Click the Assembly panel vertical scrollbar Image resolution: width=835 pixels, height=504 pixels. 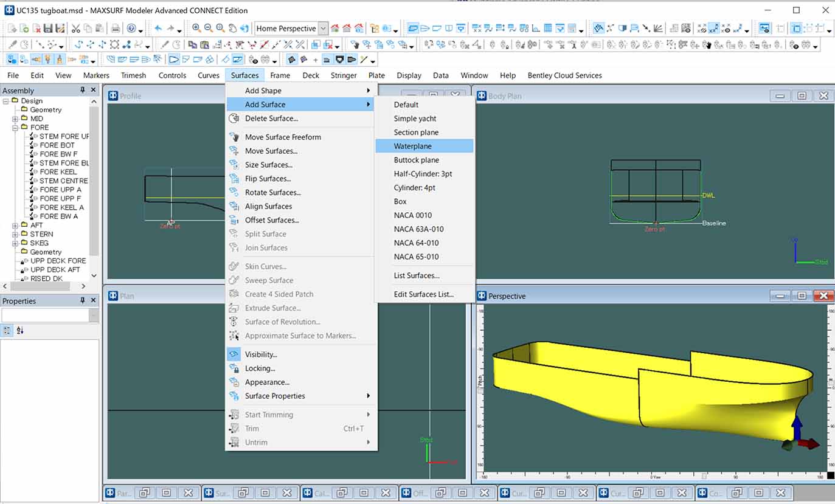click(x=94, y=182)
